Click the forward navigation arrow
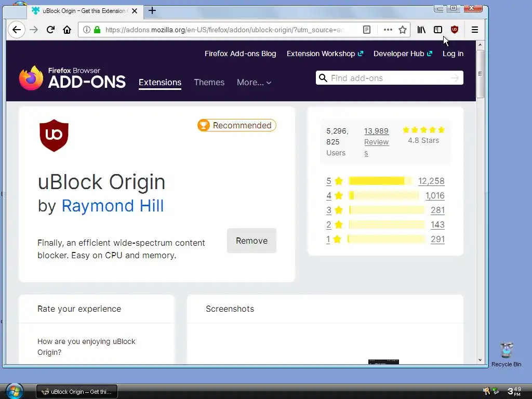The image size is (532, 399). (x=34, y=30)
